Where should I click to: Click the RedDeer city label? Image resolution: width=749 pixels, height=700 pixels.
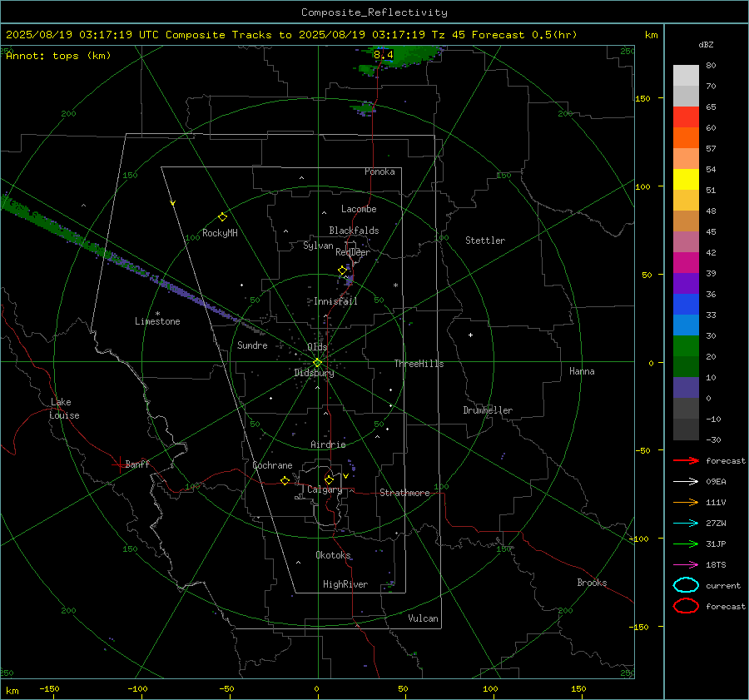(353, 252)
